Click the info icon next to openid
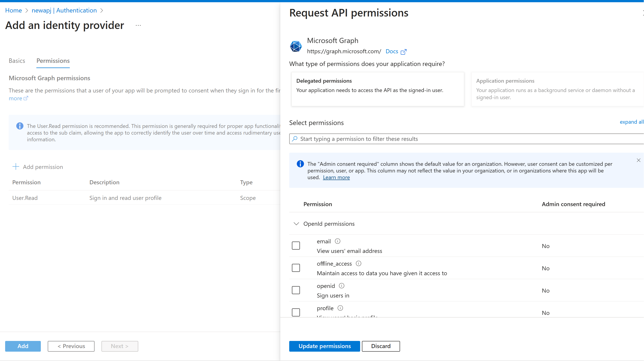This screenshot has height=361, width=644. coord(341,285)
